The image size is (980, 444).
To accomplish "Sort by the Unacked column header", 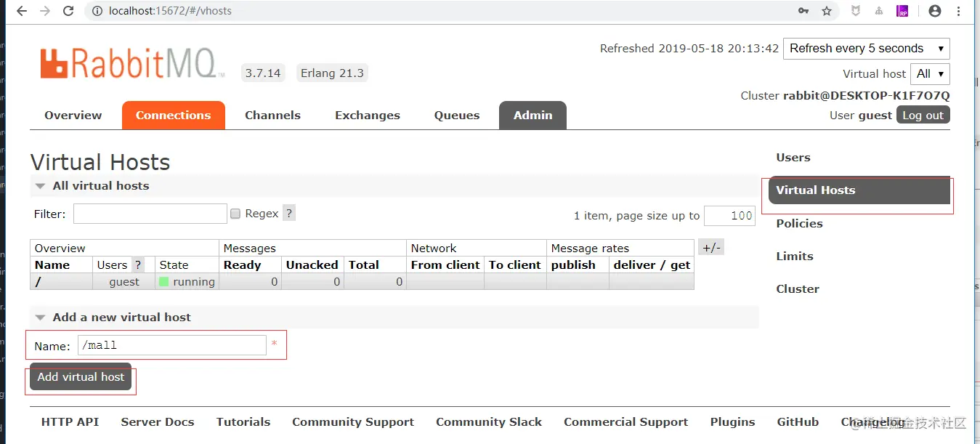I will click(312, 265).
